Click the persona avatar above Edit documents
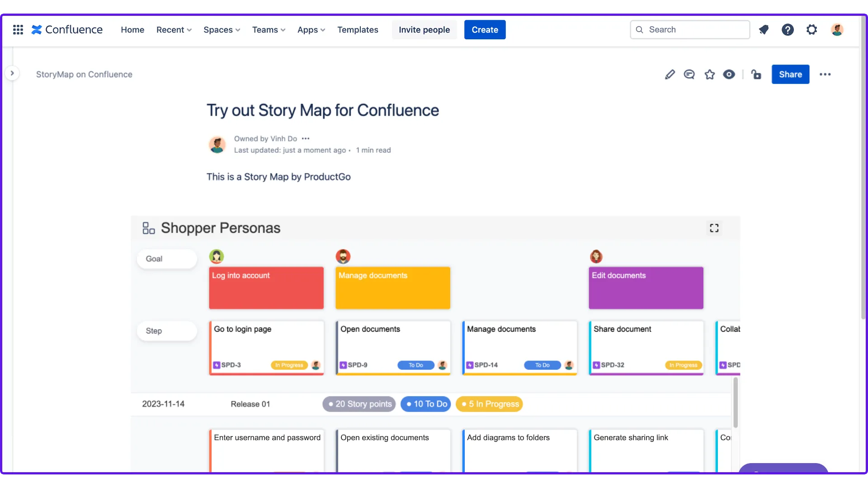This screenshot has height=488, width=868. tap(596, 257)
